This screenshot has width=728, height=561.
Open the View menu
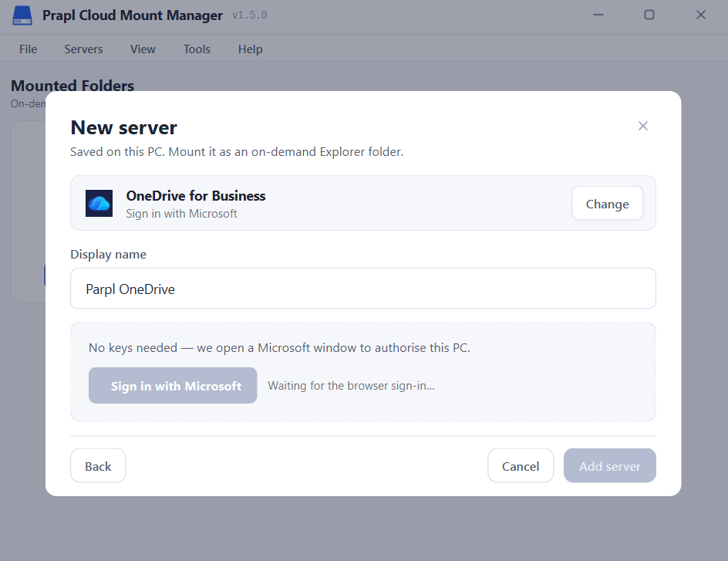coord(143,49)
